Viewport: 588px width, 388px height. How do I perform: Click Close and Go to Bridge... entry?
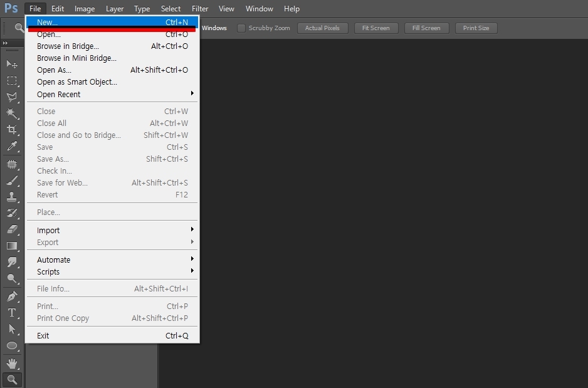(x=112, y=135)
